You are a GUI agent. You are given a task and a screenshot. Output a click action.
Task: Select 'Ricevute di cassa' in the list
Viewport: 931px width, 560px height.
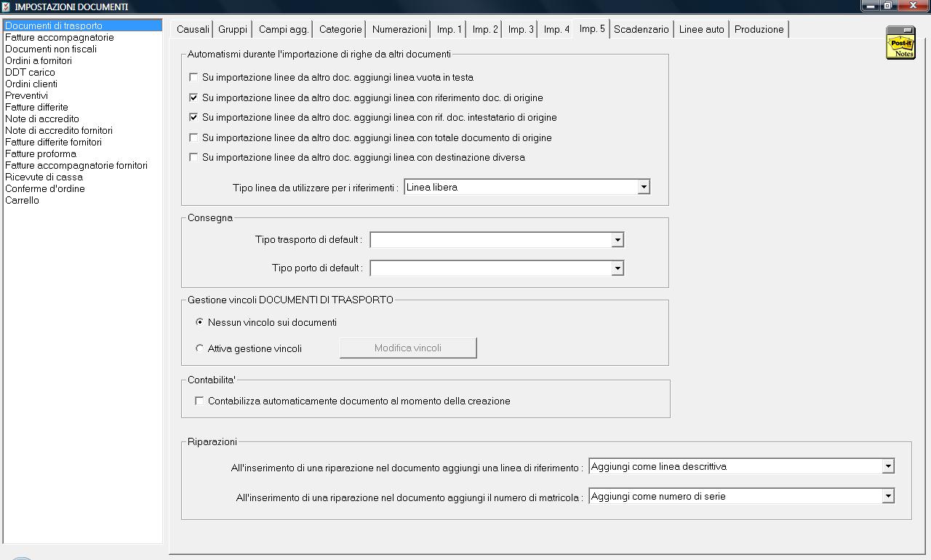(x=83, y=177)
